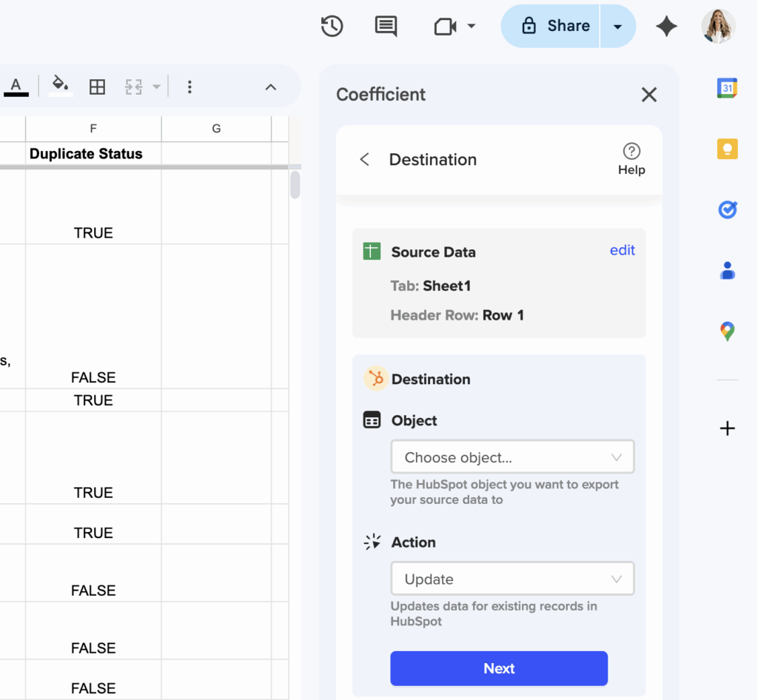The image size is (758, 700).
Task: Select the text color tool
Action: coord(16,87)
